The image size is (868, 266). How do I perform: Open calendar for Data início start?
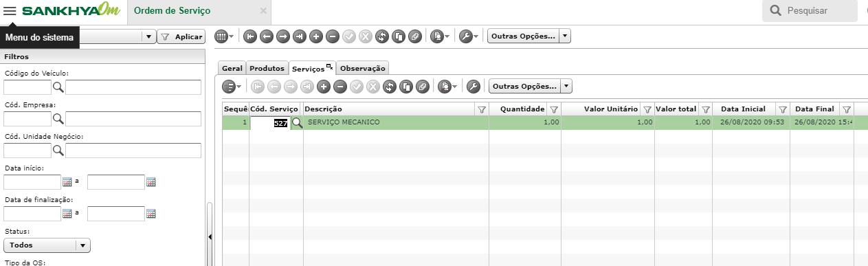67,182
